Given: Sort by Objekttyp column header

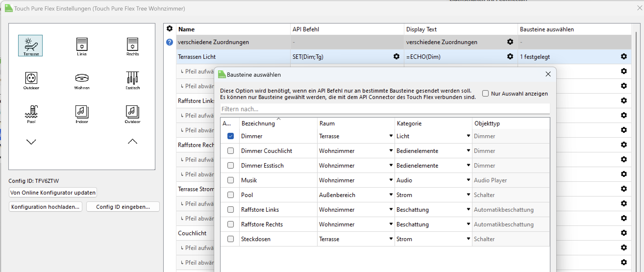Looking at the screenshot, I should (487, 123).
